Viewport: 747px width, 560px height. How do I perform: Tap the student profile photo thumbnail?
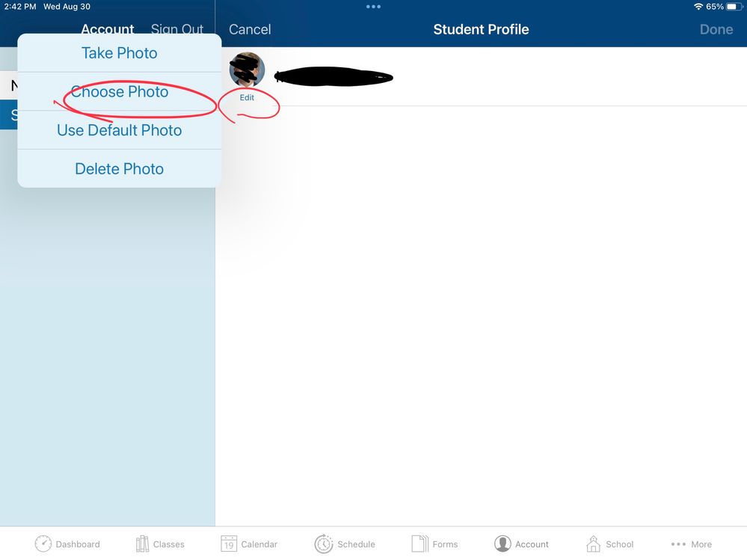click(247, 70)
